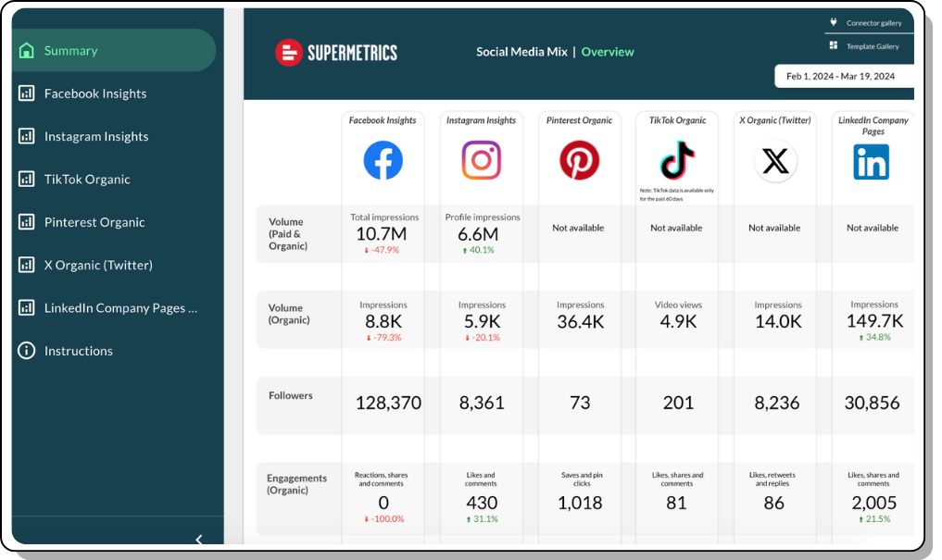The width and height of the screenshot is (942, 560).
Task: Open the date range picker Feb 1 - Mar 19
Action: (x=843, y=77)
